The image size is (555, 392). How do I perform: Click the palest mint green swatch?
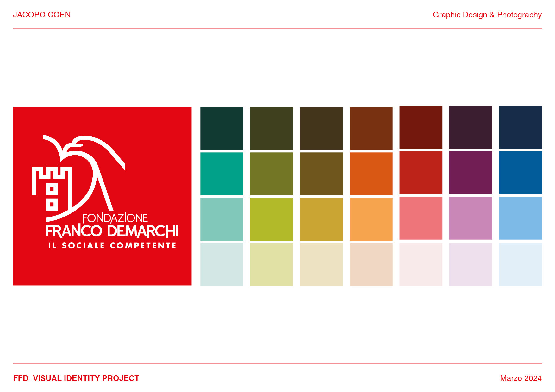[222, 264]
